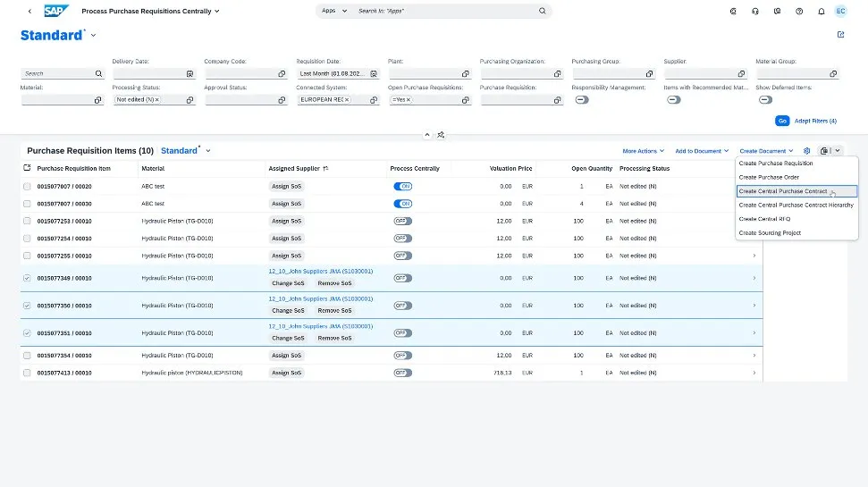The image size is (868, 487).
Task: Turn on Process Centrally for 0015077253
Action: (x=402, y=221)
